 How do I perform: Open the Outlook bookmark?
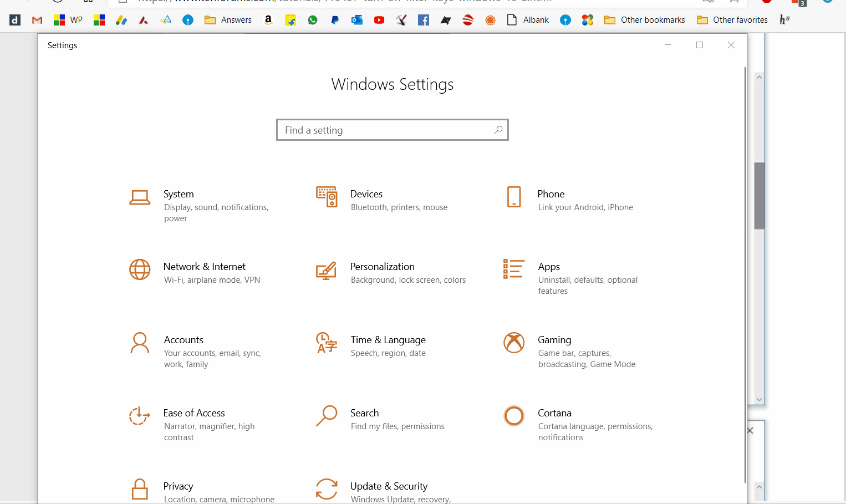click(x=357, y=20)
